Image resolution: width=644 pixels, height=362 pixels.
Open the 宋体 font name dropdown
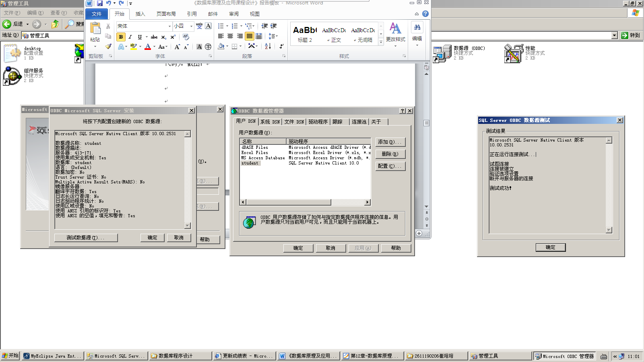pyautogui.click(x=169, y=26)
